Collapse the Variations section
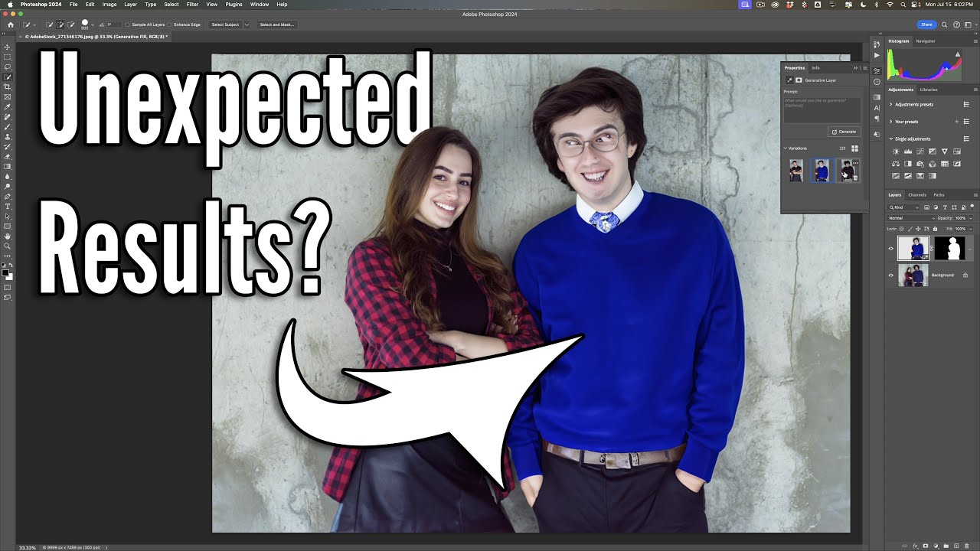980x551 pixels. click(x=785, y=148)
